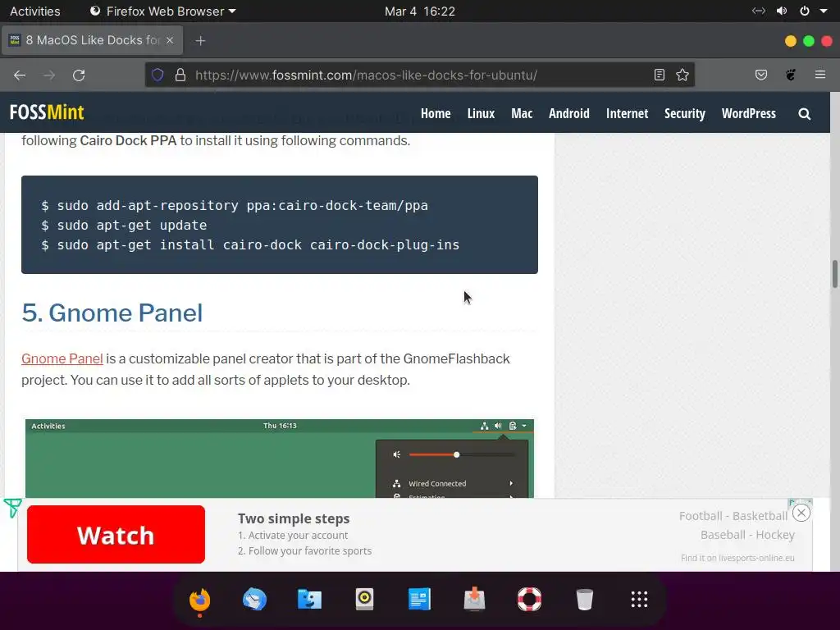The width and height of the screenshot is (840, 630).
Task: Open the Activities overview
Action: pos(35,11)
